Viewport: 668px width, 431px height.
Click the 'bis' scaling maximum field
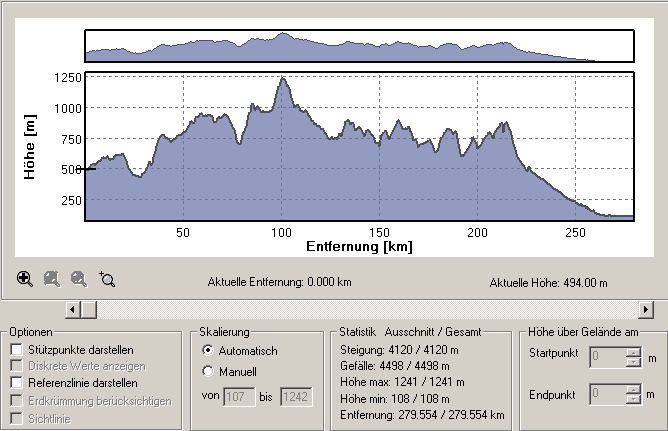coord(297,397)
